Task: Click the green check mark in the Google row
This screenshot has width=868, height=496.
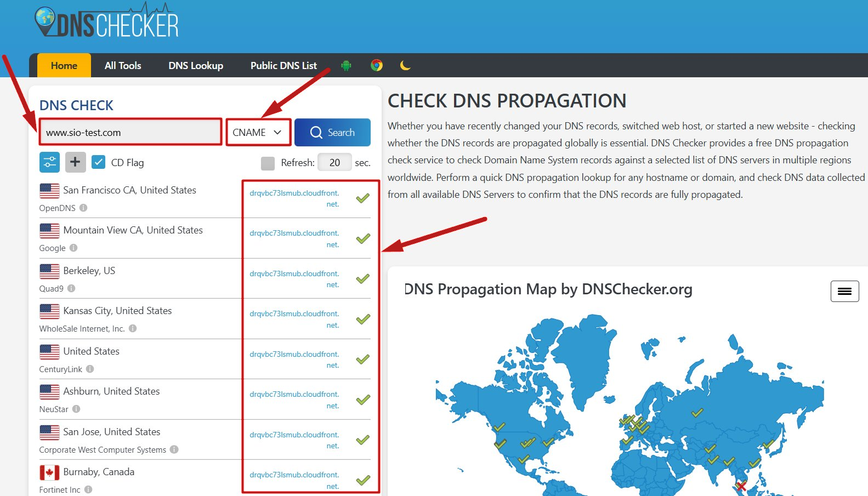Action: point(363,238)
